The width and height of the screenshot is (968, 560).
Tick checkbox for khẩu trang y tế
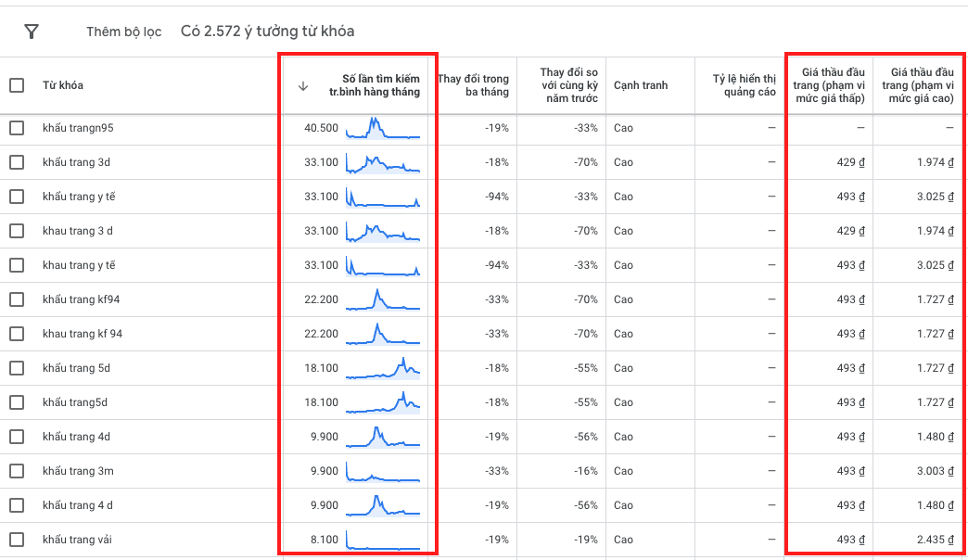tap(17, 197)
